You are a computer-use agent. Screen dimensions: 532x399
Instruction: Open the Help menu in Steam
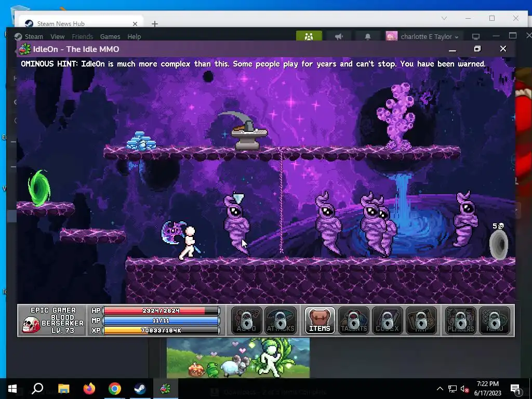pos(134,37)
